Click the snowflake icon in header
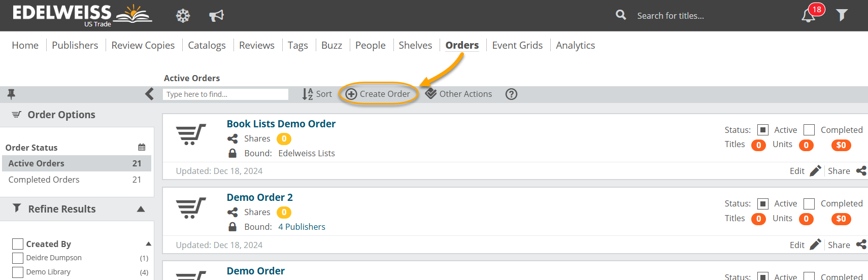Screen dimensions: 868x280 pyautogui.click(x=183, y=16)
